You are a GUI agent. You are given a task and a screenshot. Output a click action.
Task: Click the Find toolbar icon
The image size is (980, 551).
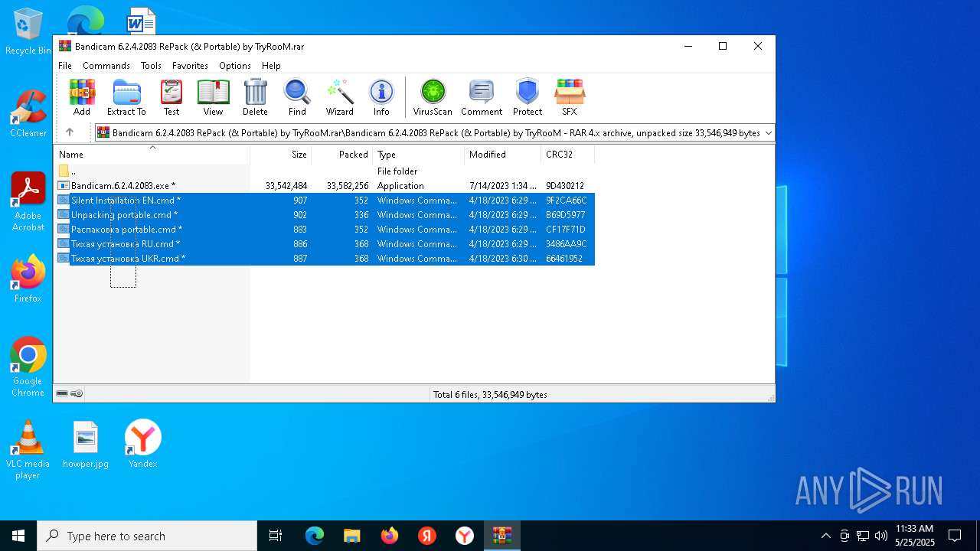[x=297, y=97]
